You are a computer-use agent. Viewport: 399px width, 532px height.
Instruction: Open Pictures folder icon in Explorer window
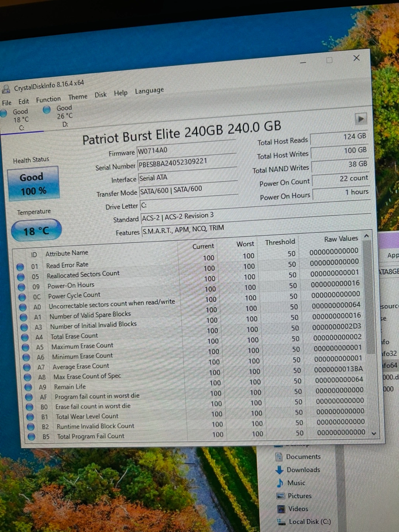281,496
